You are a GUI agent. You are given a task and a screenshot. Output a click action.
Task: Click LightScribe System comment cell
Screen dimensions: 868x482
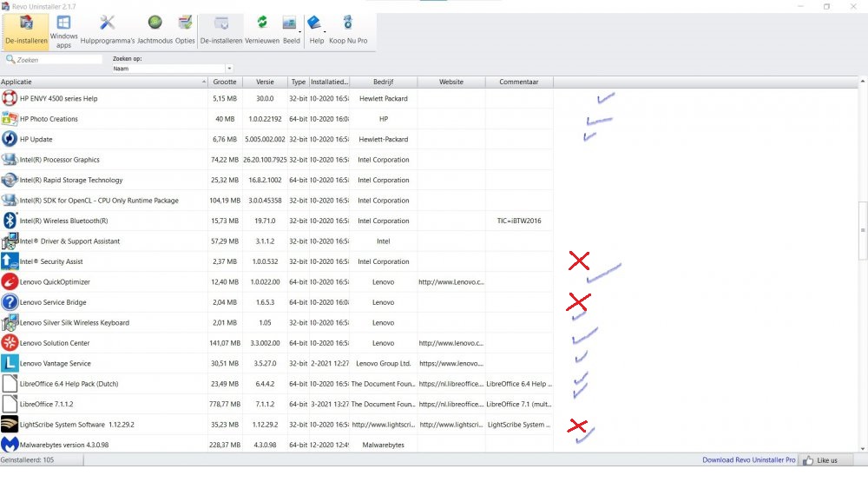[x=519, y=425]
